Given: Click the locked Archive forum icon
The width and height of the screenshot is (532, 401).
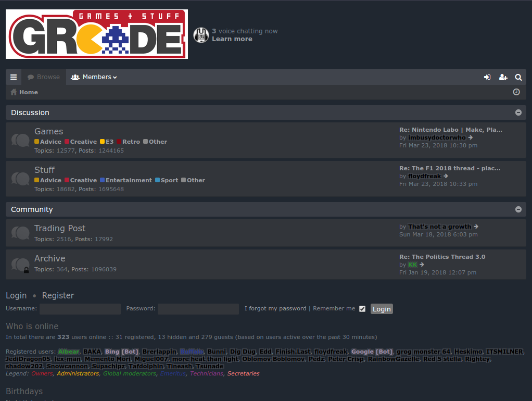Looking at the screenshot, I should (20, 265).
